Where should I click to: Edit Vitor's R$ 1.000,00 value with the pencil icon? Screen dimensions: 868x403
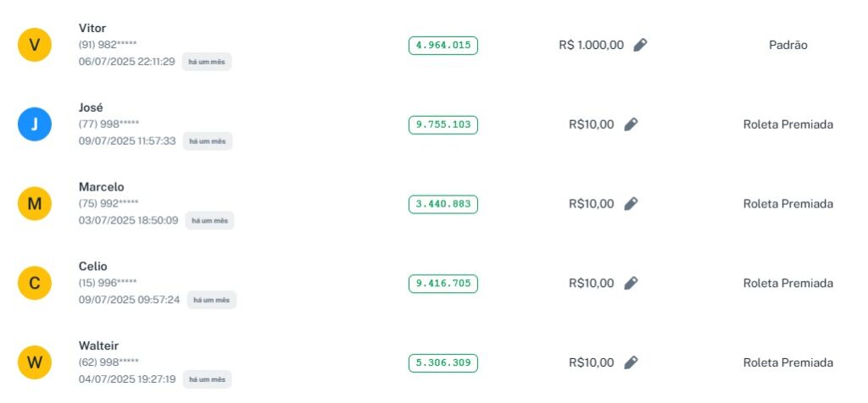pyautogui.click(x=640, y=45)
